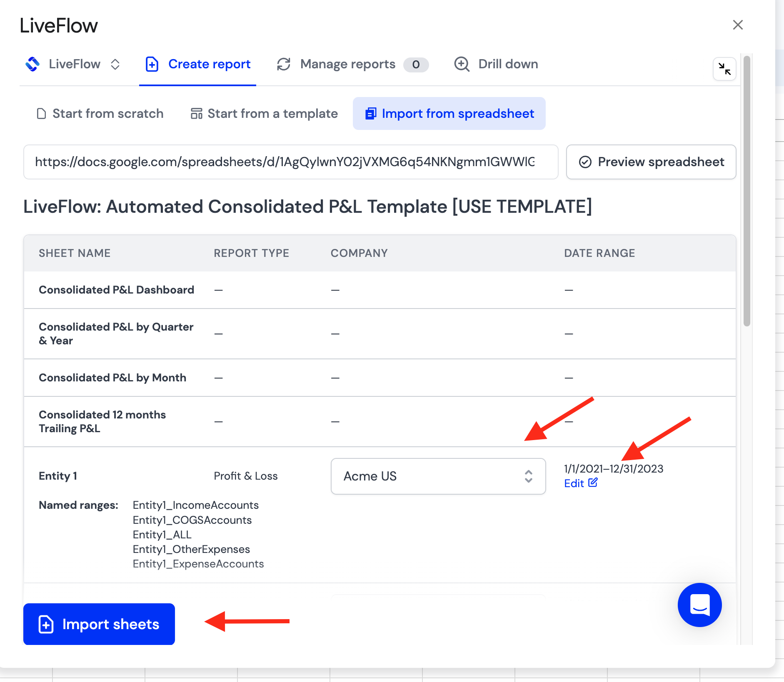Image resolution: width=784 pixels, height=682 pixels.
Task: Click the Consolidated P&L by Month name
Action: pyautogui.click(x=112, y=378)
